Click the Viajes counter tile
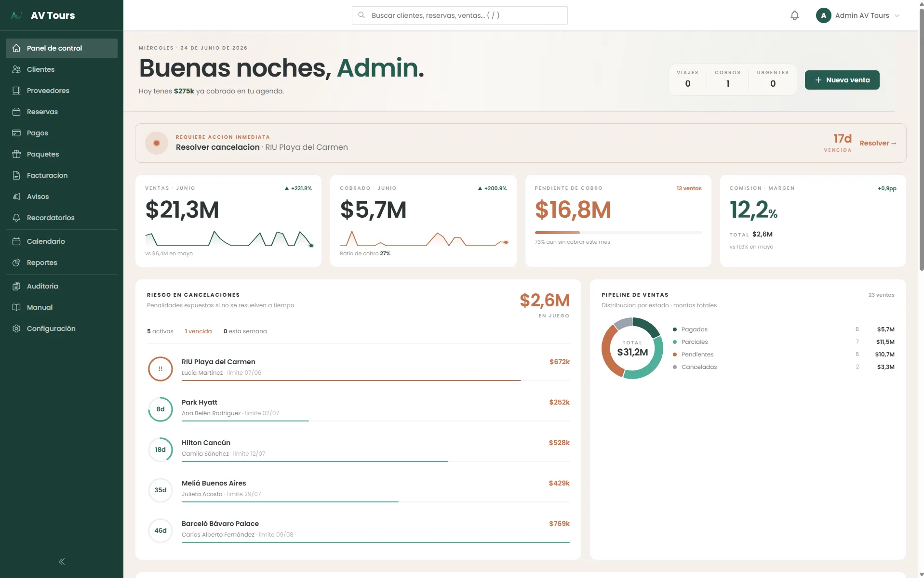 click(687, 79)
